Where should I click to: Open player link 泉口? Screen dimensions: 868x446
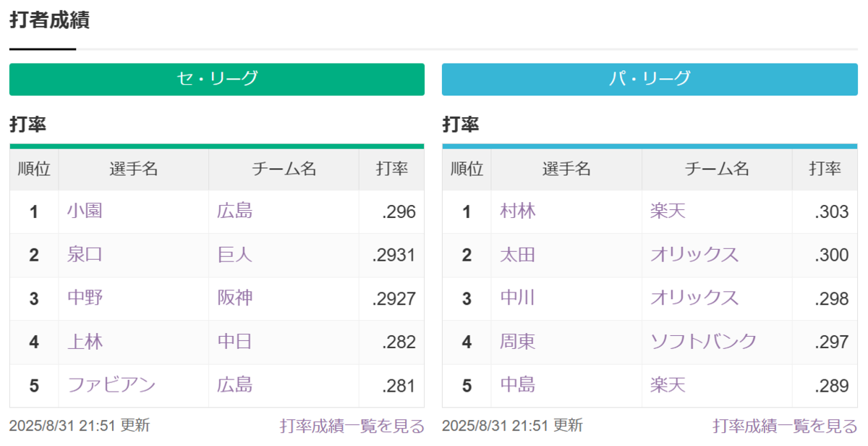[85, 255]
